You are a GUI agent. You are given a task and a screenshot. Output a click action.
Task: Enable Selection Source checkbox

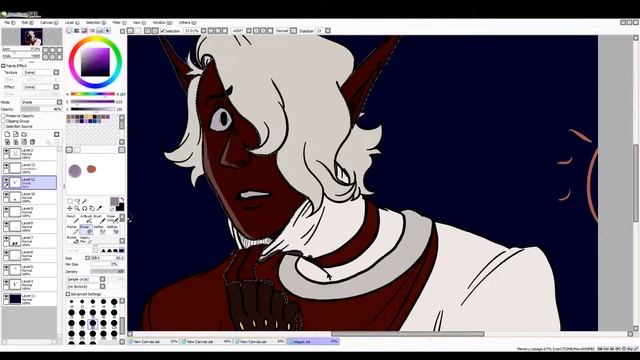tap(3, 127)
